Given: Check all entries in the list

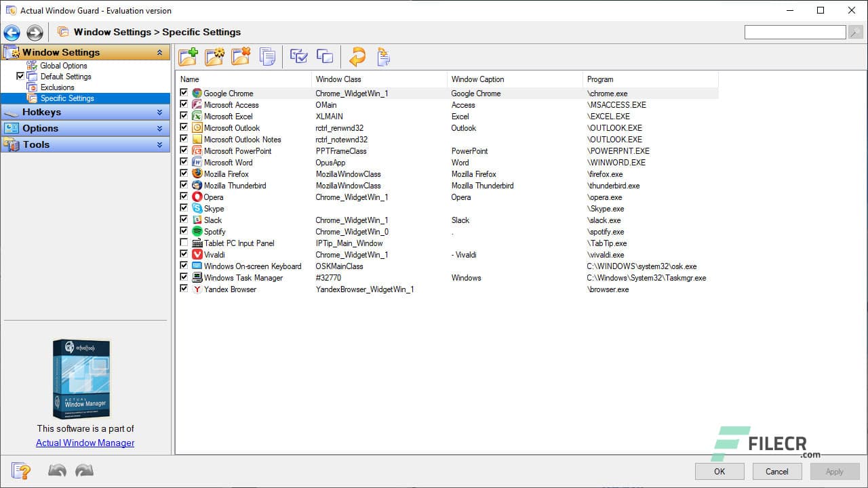Looking at the screenshot, I should (x=298, y=57).
